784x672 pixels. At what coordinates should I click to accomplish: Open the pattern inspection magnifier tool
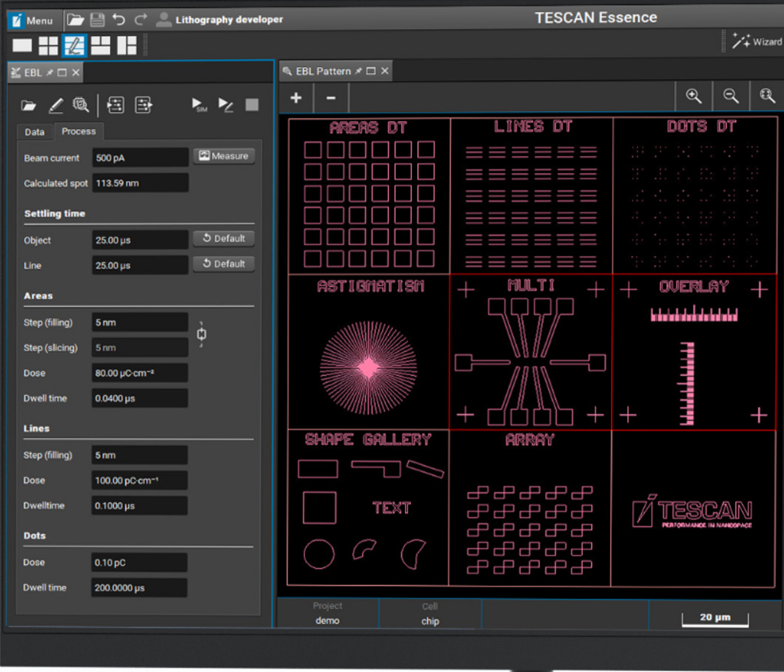click(x=81, y=105)
